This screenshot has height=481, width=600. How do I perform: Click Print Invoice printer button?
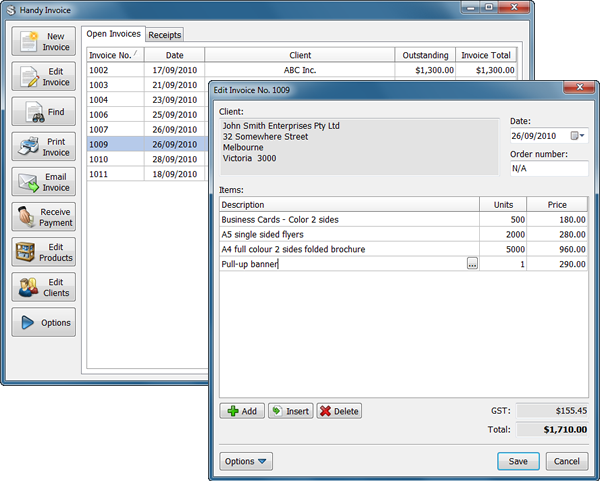pos(44,147)
